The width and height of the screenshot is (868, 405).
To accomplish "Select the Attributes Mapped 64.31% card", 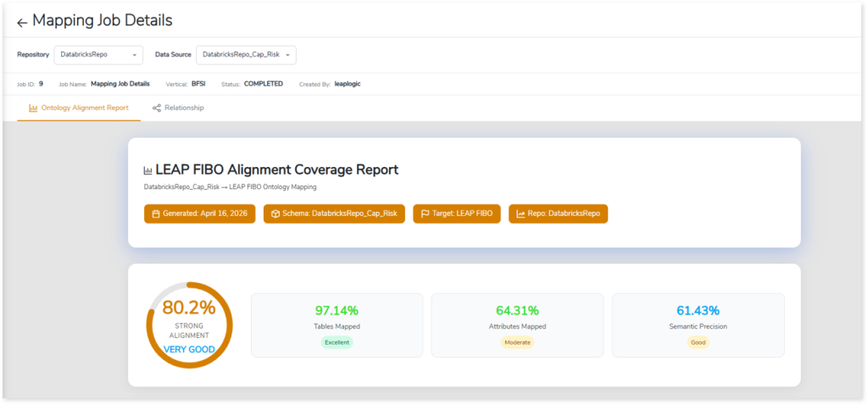I will click(x=517, y=325).
